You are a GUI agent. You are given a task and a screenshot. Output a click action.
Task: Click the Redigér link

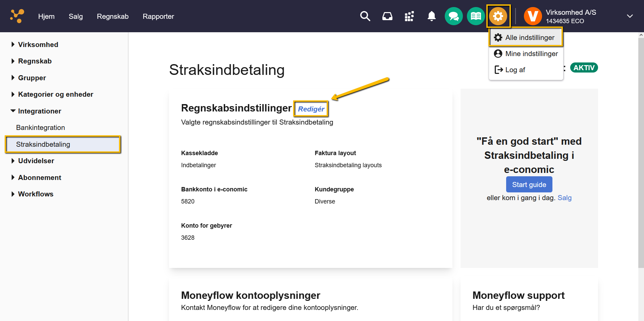point(311,109)
